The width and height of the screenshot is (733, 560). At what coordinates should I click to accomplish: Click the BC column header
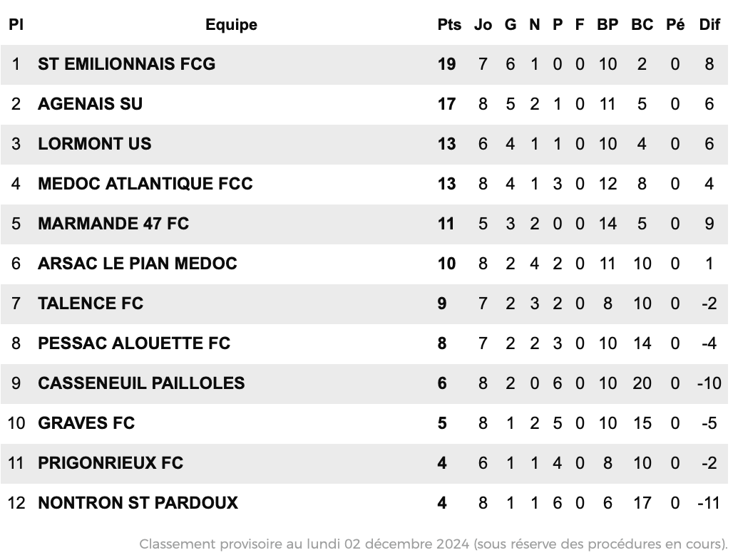click(x=642, y=25)
